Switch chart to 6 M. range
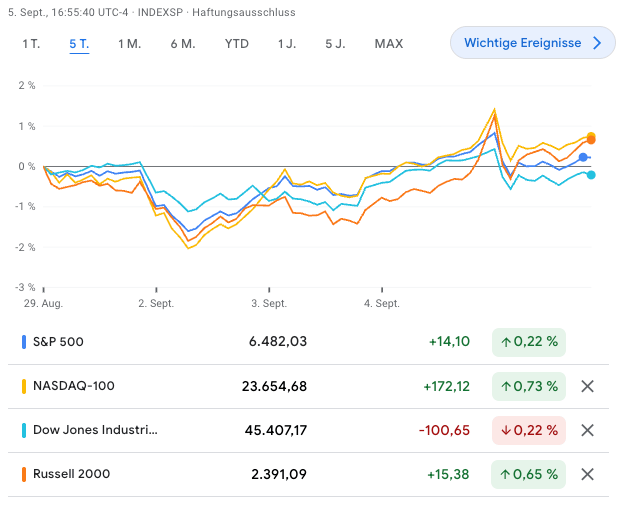This screenshot has height=506, width=619. 182,43
